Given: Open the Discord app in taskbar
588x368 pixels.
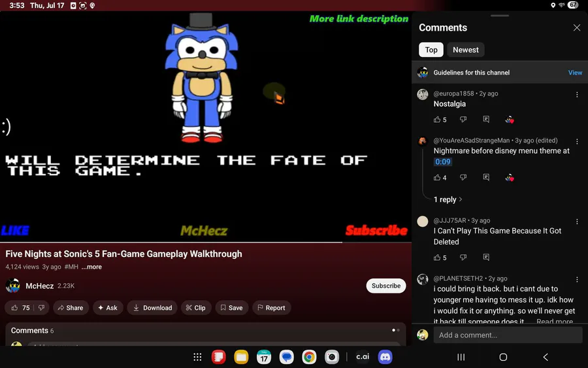Looking at the screenshot, I should pyautogui.click(x=385, y=357).
